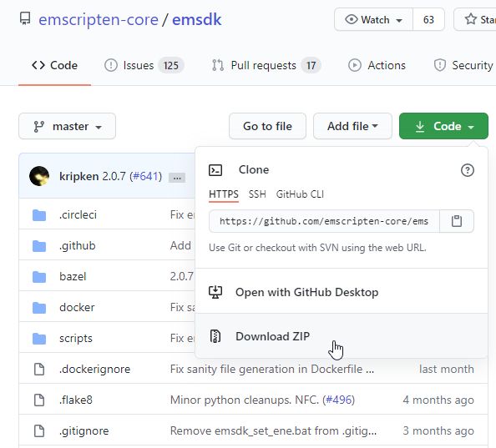
Task: Click the .gitignore file icon
Action: coord(39,431)
